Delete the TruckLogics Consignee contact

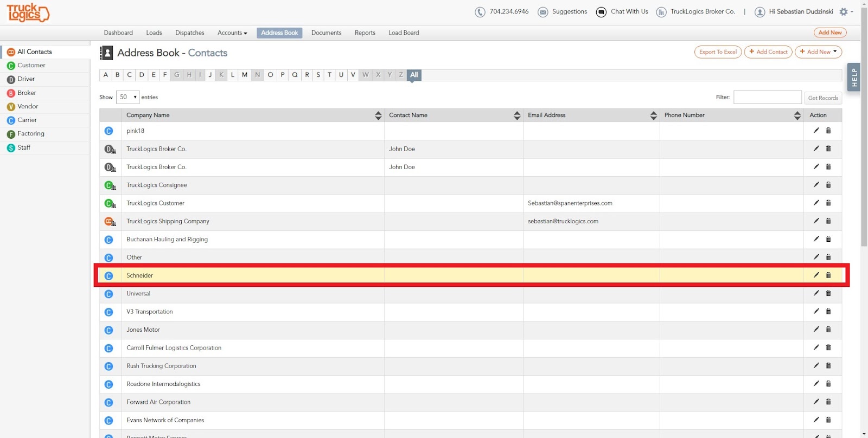(x=828, y=184)
